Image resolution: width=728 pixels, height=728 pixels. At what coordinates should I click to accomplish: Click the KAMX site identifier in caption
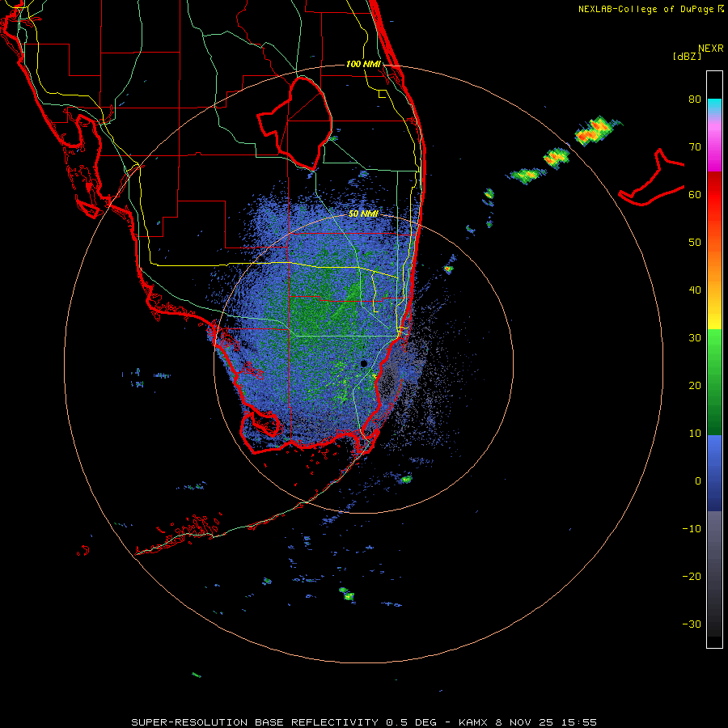[x=473, y=722]
